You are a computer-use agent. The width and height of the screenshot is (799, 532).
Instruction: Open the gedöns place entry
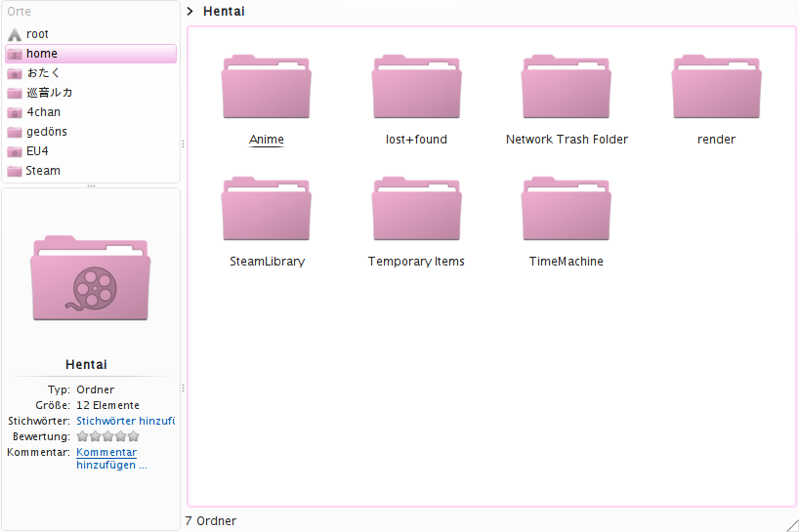tap(91, 132)
